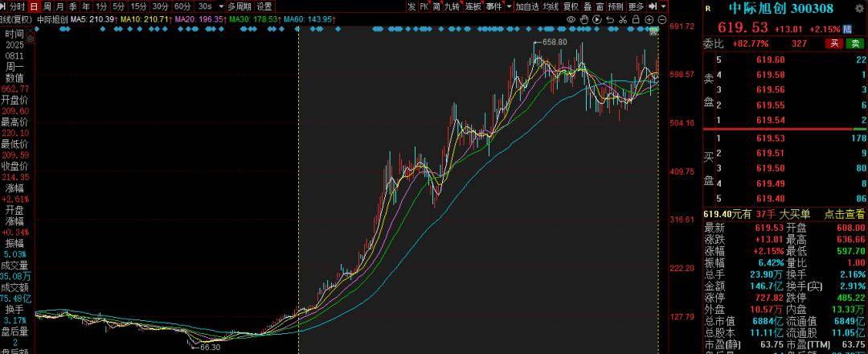The height and width of the screenshot is (354, 868).
Task: Select the scissors cut tool icon
Action: (623, 19)
